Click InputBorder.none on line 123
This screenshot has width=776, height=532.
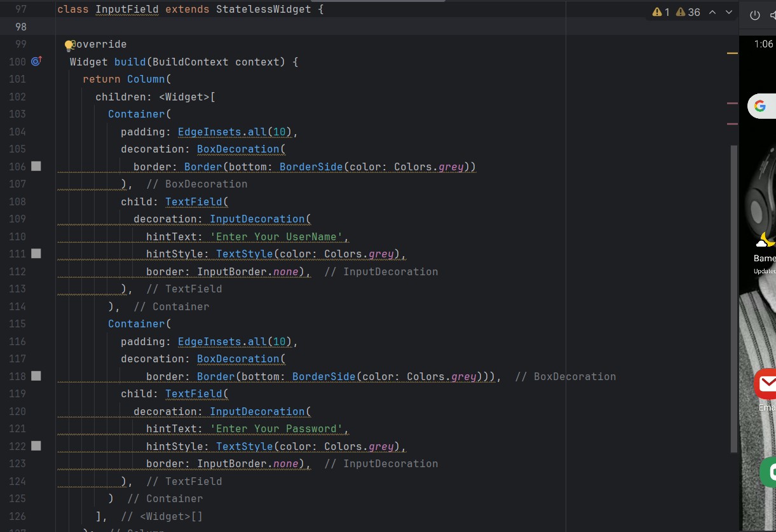pyautogui.click(x=248, y=464)
